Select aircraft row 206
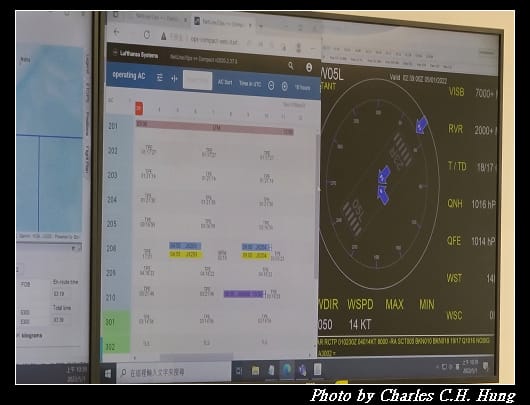Viewport: 530px width, 405px height. point(111,248)
